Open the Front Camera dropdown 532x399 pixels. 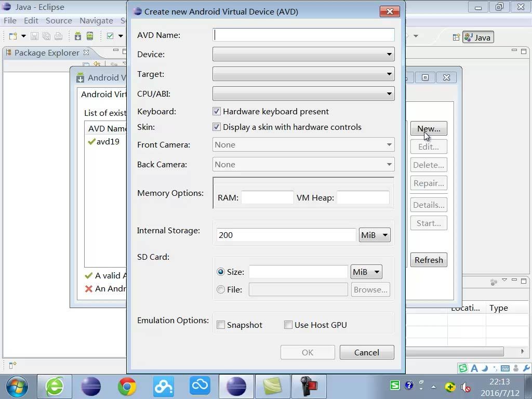(x=303, y=145)
